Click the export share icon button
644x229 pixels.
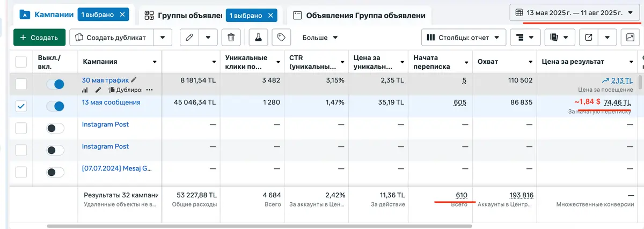point(589,38)
